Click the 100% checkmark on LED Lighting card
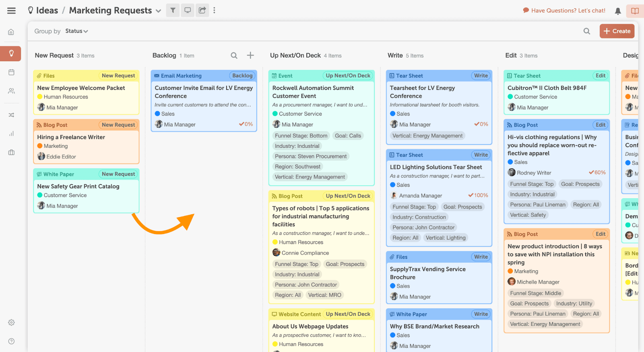The image size is (644, 352). click(478, 195)
